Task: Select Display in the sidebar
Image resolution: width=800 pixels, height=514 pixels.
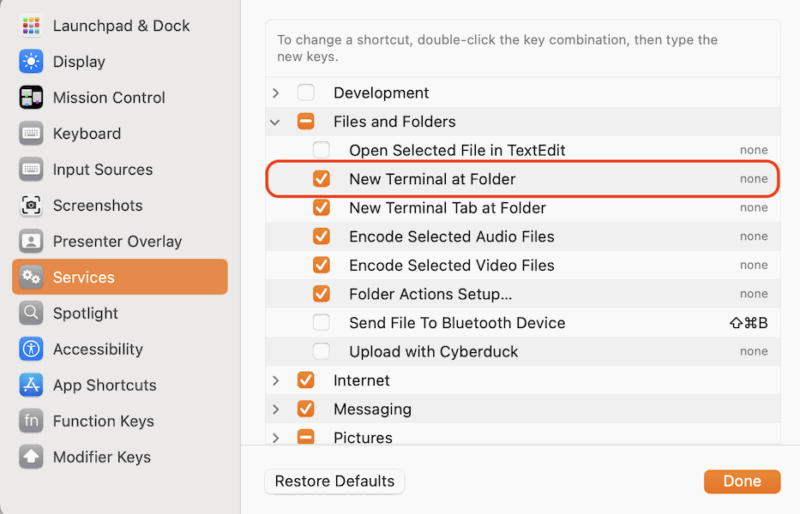Action: [120, 62]
